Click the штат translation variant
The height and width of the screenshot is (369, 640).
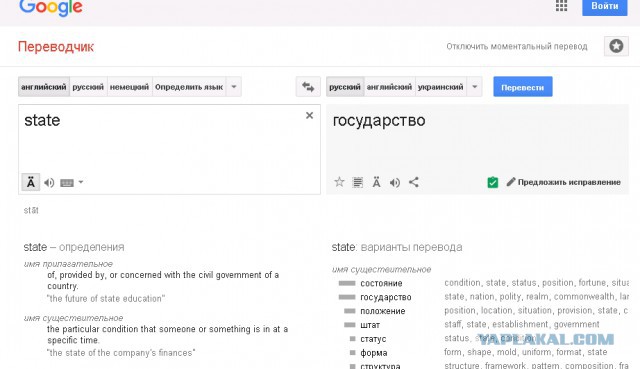coord(370,325)
